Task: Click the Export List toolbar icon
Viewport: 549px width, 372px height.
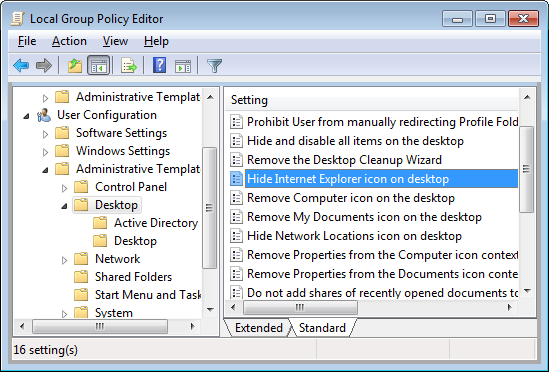Action: (128, 66)
